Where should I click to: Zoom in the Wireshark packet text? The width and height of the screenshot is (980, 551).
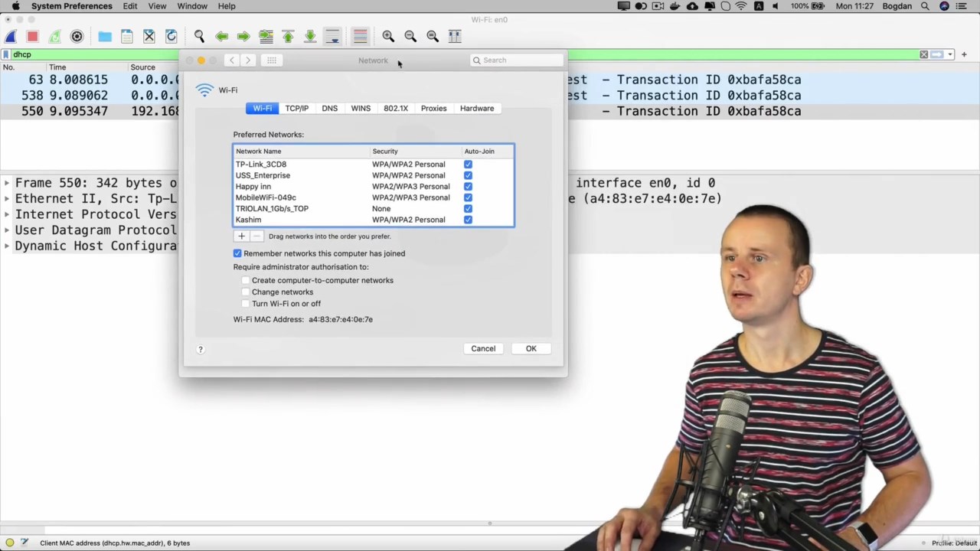click(x=388, y=36)
